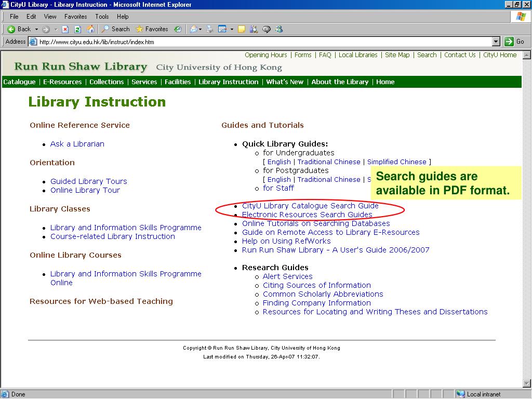
Task: Click the Ask a Librarian link
Action: click(x=77, y=144)
